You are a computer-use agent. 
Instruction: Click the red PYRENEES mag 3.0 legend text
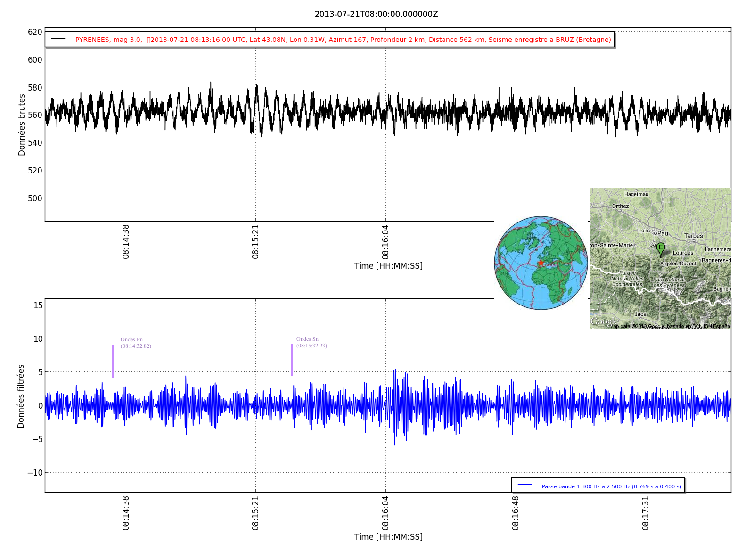click(343, 40)
